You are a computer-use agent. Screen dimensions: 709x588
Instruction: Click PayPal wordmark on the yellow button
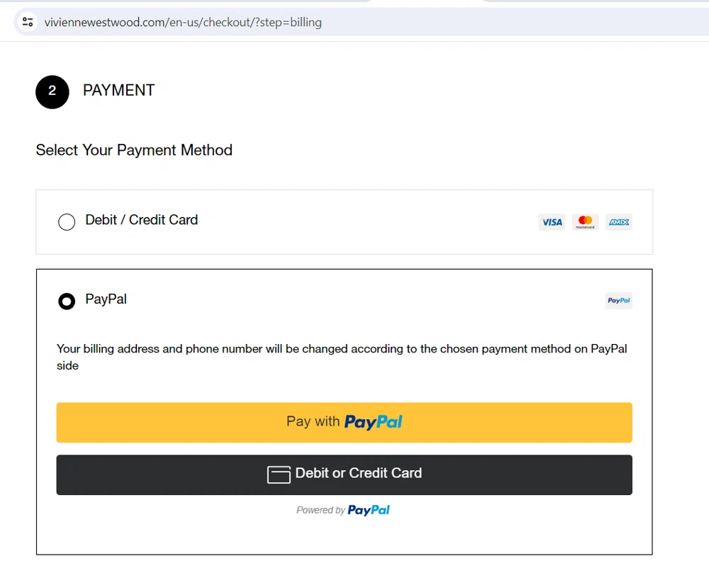pyautogui.click(x=373, y=422)
